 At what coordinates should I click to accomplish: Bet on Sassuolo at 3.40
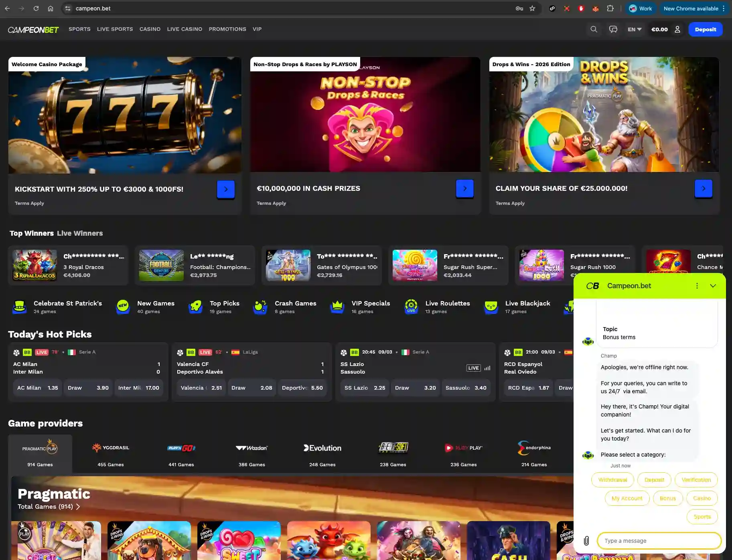coord(466,388)
